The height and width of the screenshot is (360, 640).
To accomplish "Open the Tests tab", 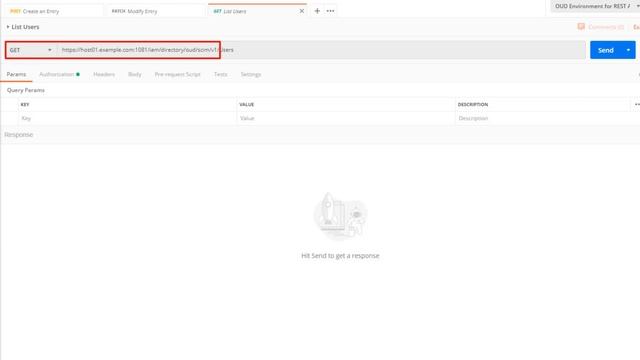I will click(220, 74).
